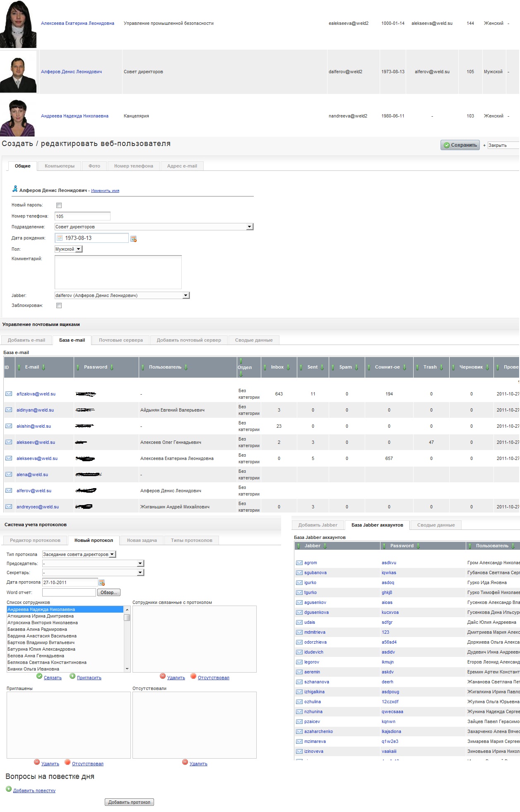
Task: Switch to the Сводные данные mail tab
Action: [x=254, y=340]
